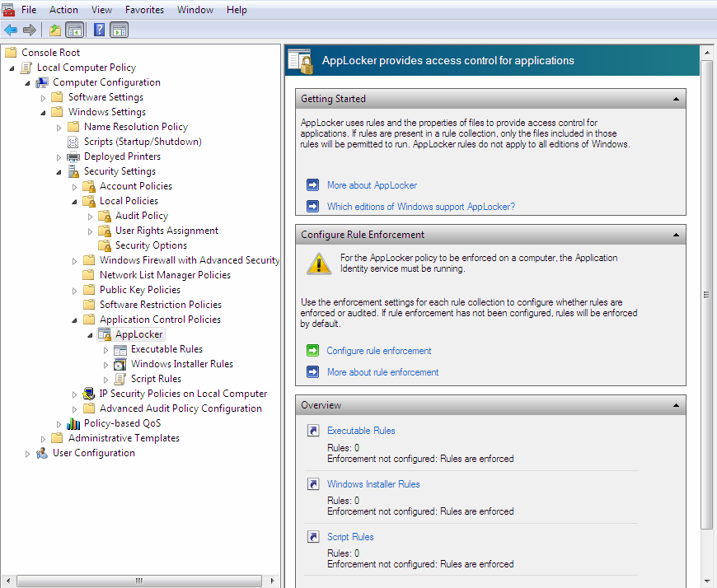Click the Back arrow toolbar icon
The height and width of the screenshot is (588, 717).
tap(11, 30)
